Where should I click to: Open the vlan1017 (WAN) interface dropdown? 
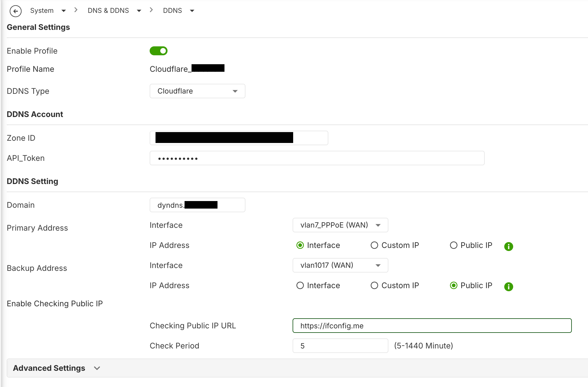(x=340, y=265)
